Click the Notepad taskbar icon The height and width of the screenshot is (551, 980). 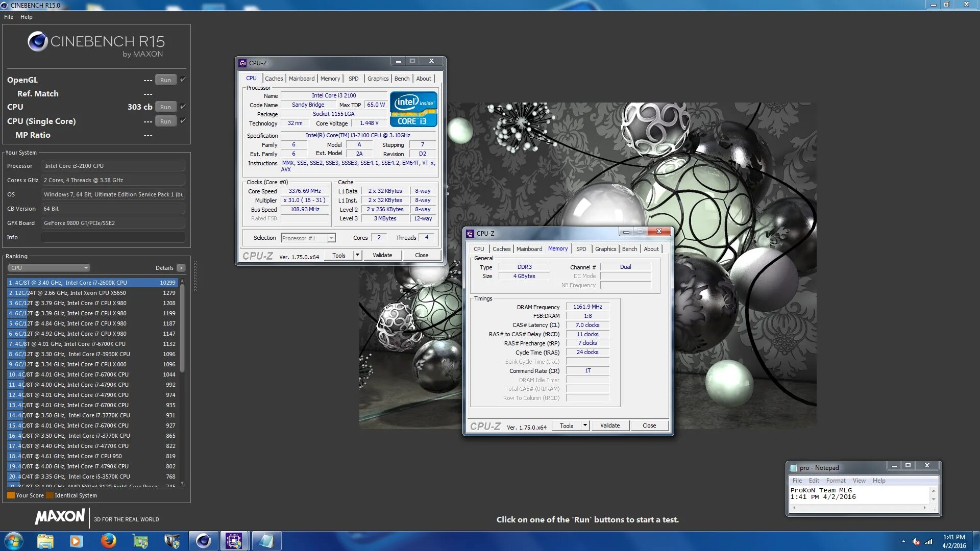click(x=266, y=541)
